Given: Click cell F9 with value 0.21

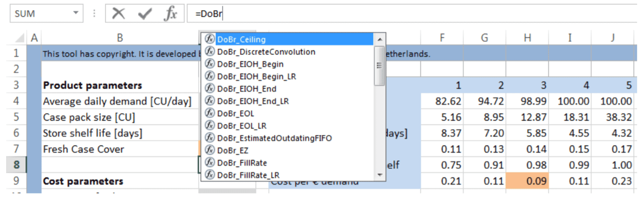Looking at the screenshot, I should pyautogui.click(x=442, y=181).
